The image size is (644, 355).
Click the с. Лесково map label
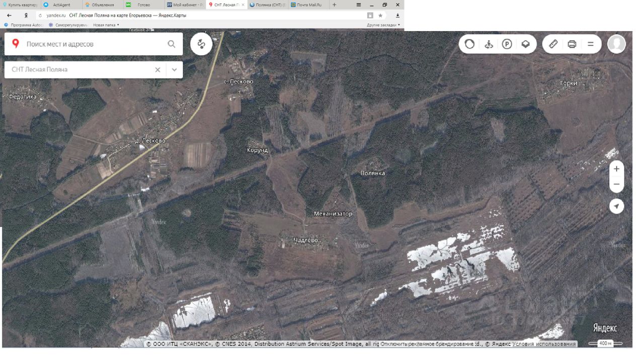coord(238,81)
